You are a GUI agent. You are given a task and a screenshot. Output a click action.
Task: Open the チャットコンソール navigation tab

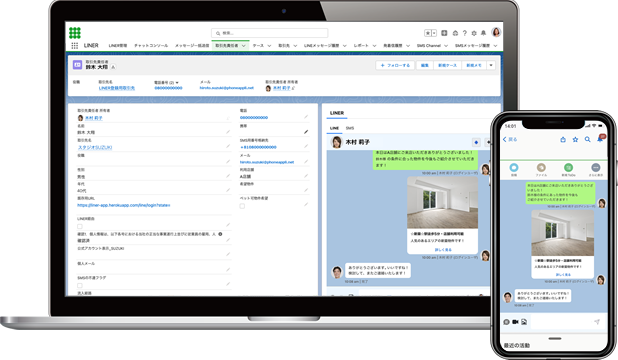tap(151, 46)
